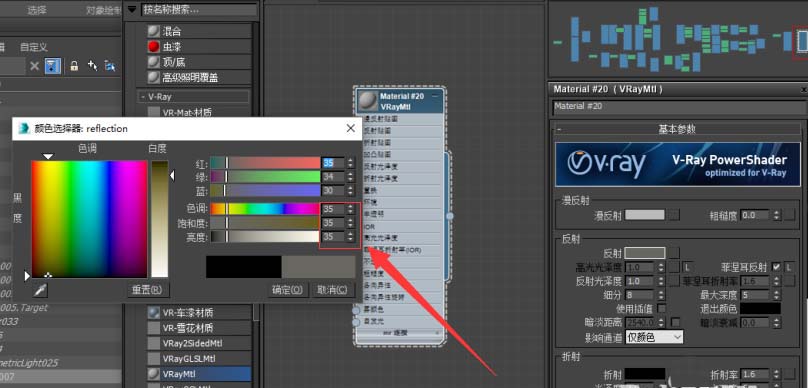Click the 取消(C) button

point(333,290)
